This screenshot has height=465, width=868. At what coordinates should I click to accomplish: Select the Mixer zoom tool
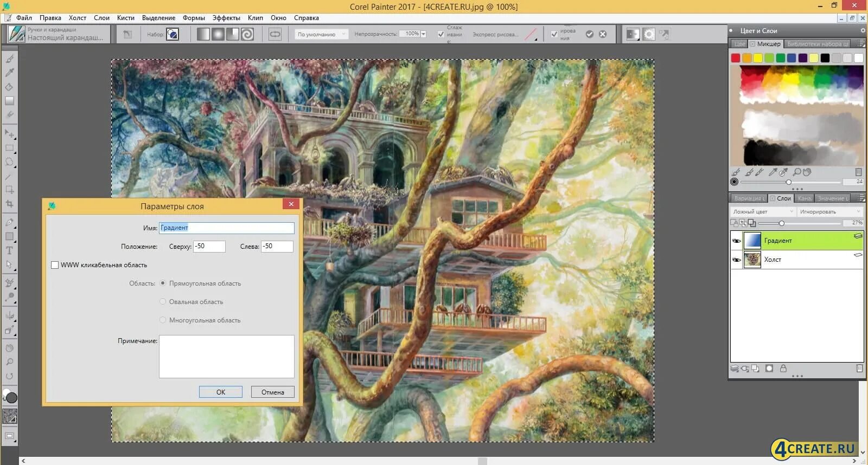pyautogui.click(x=797, y=172)
